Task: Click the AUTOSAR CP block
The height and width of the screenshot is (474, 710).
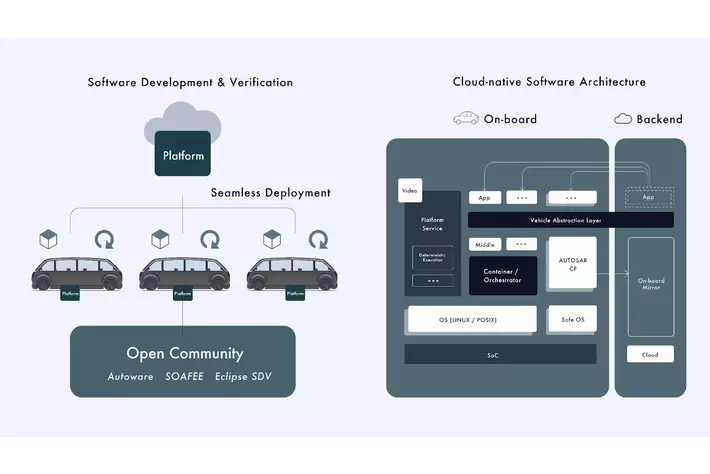Action: point(572,265)
